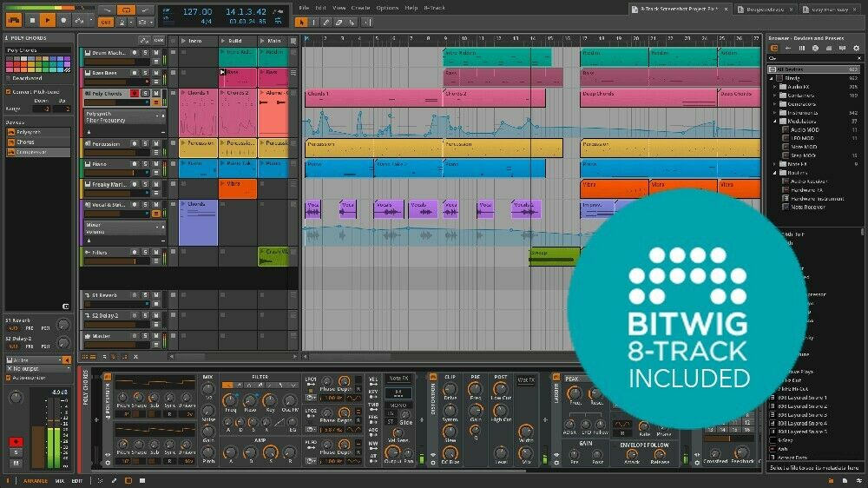
Task: Select the Eraser tool in toolbar
Action: tap(340, 23)
